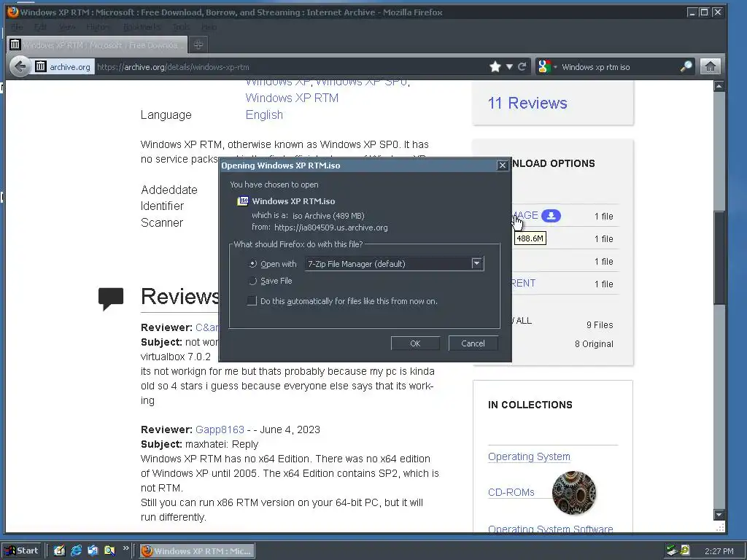Click the IN COLLECTIONS heading
747x560 pixels.
[530, 405]
